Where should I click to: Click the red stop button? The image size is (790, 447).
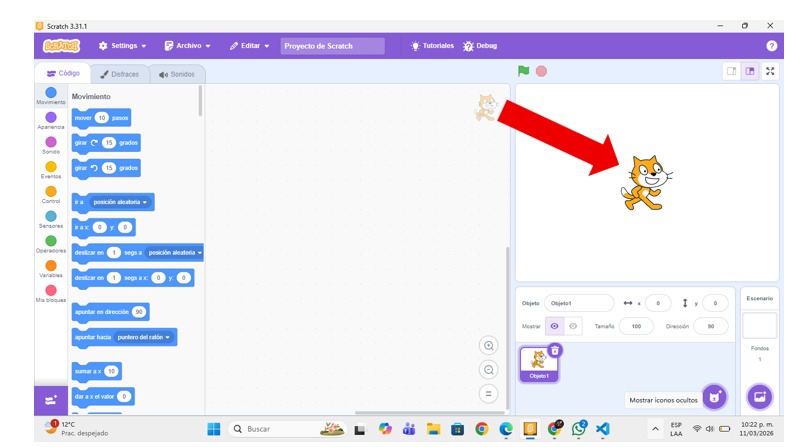click(542, 71)
